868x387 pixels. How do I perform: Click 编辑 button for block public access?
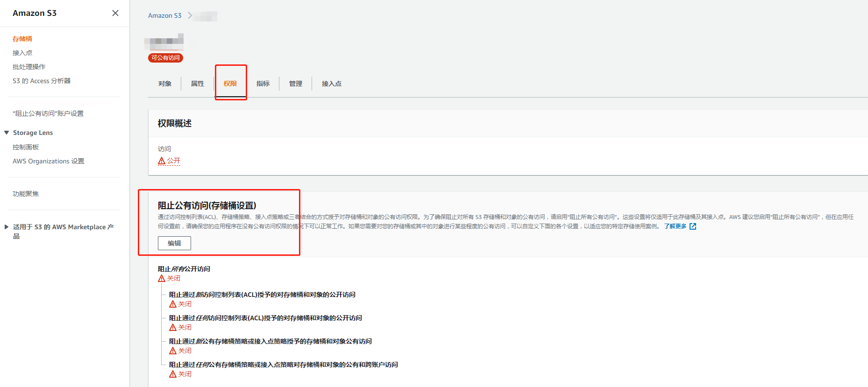[174, 243]
